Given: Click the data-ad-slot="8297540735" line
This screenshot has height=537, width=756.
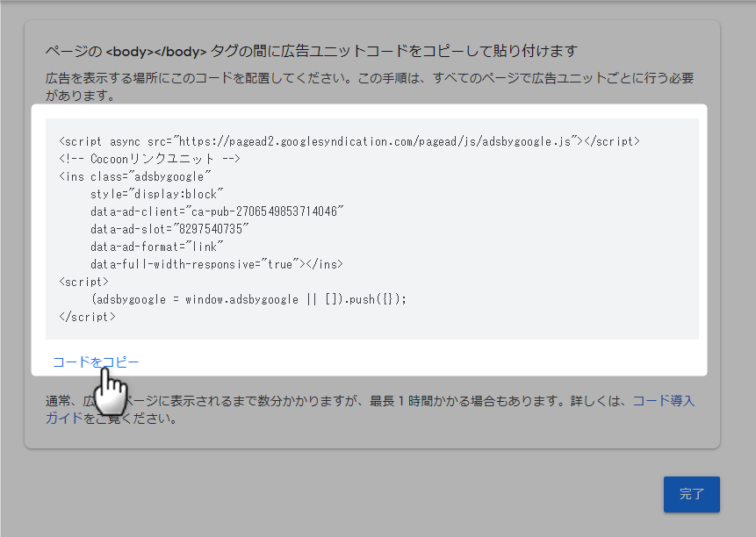Looking at the screenshot, I should click(169, 229).
